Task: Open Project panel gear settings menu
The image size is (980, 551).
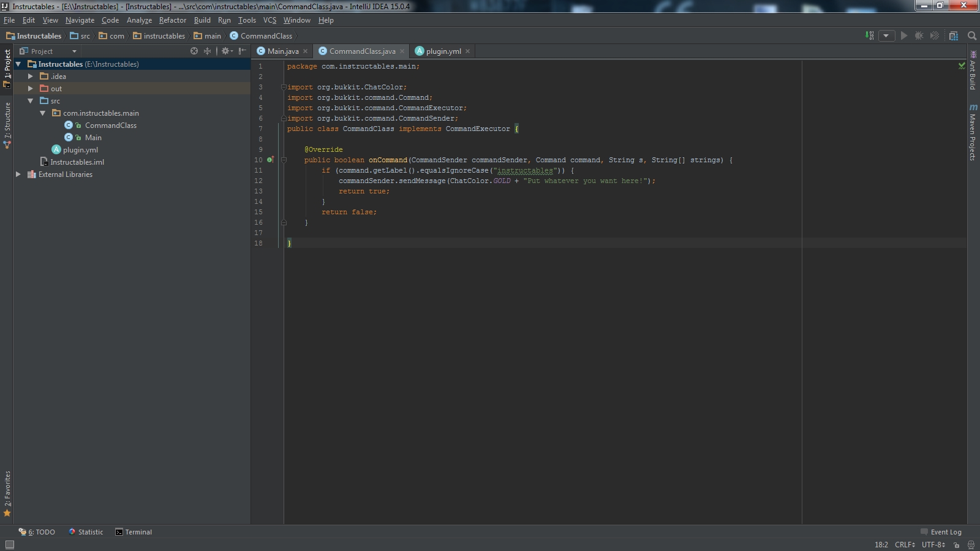Action: click(x=227, y=51)
